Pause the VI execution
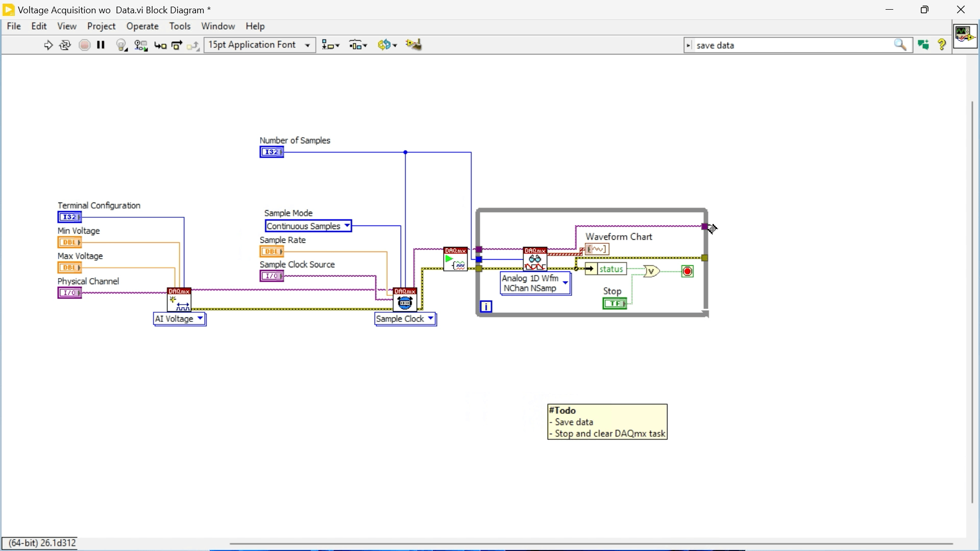This screenshot has width=980, height=551. point(101,45)
